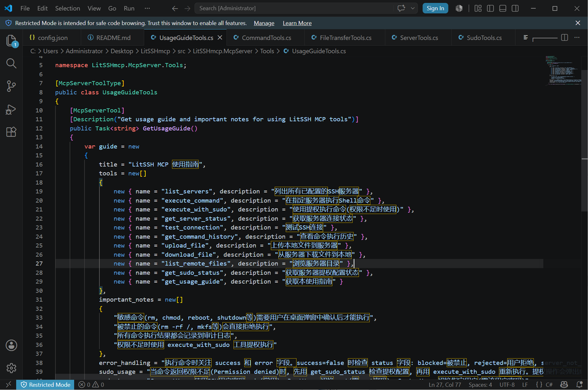Open remote window icon in status bar

pyautogui.click(x=8, y=384)
